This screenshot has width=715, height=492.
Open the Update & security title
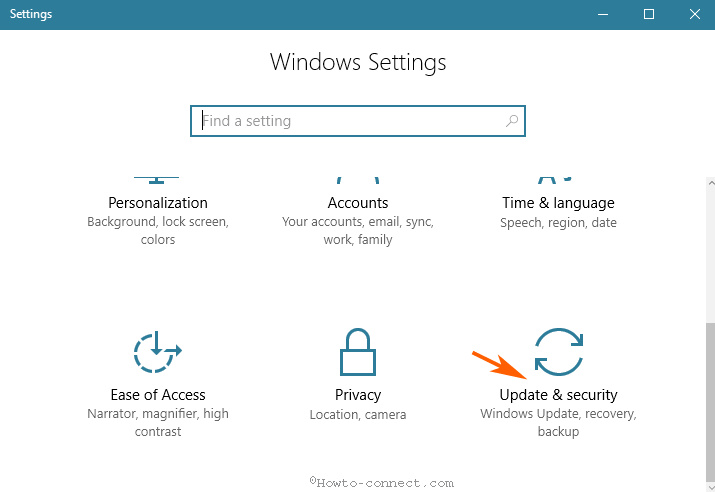(x=558, y=395)
